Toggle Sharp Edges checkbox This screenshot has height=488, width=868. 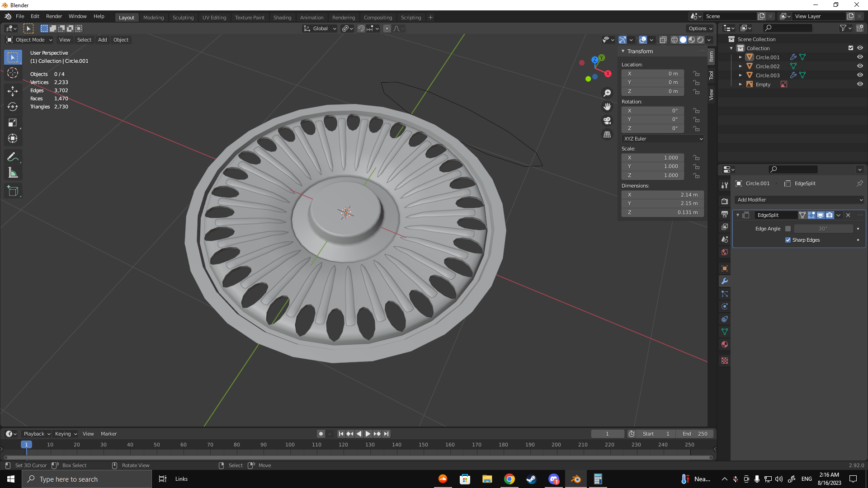[x=788, y=240]
